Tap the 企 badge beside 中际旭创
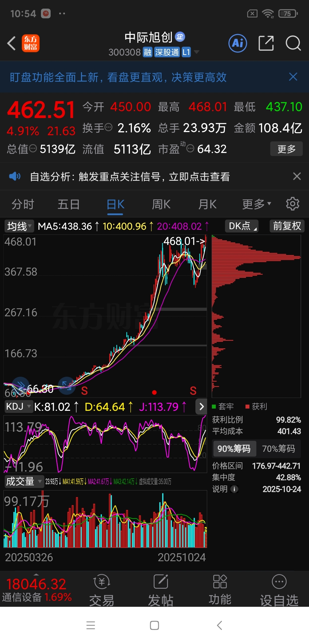The width and height of the screenshot is (309, 644). click(180, 37)
